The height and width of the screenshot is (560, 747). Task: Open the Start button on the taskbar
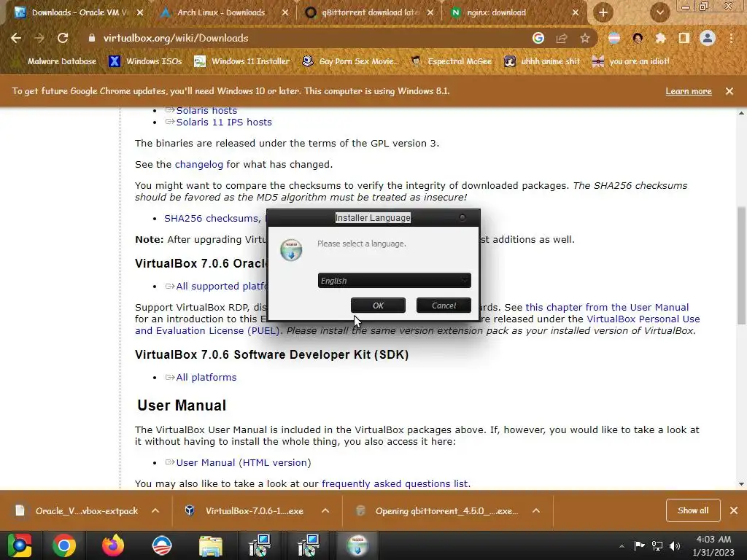click(19, 545)
